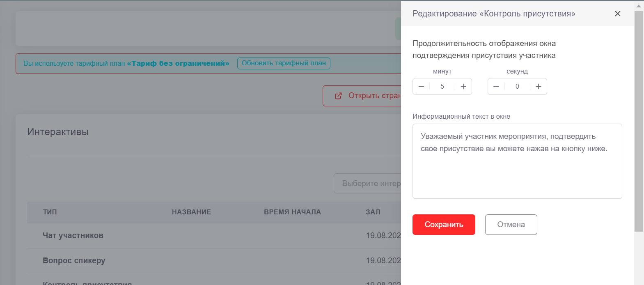Click the minutes value field
The width and height of the screenshot is (644, 285).
[442, 87]
